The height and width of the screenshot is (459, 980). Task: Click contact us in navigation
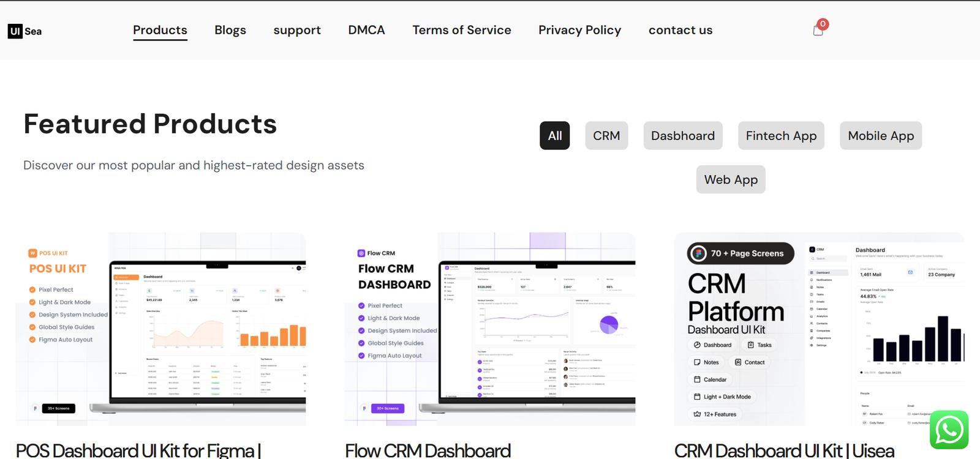680,30
